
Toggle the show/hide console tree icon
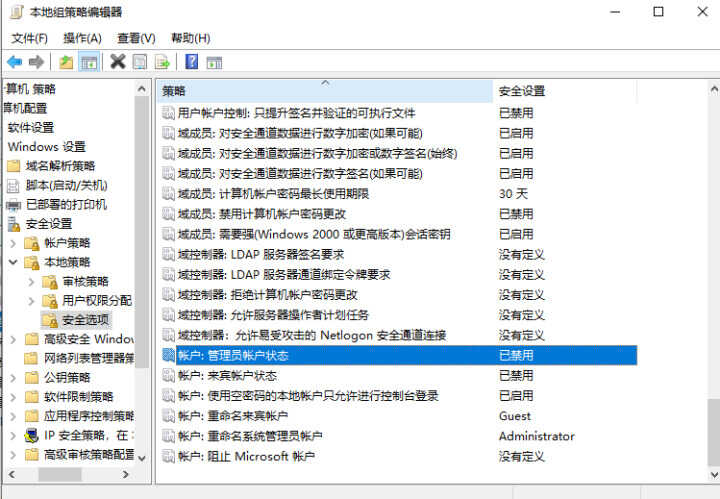tap(89, 62)
